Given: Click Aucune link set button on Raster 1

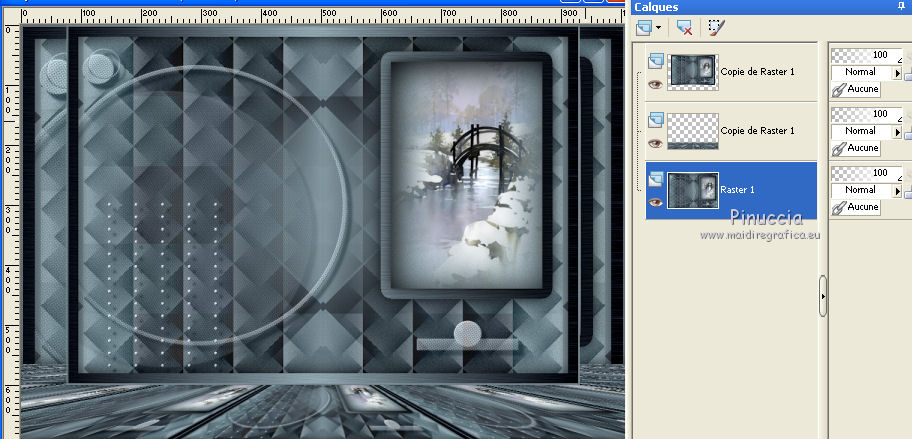Looking at the screenshot, I should [856, 207].
